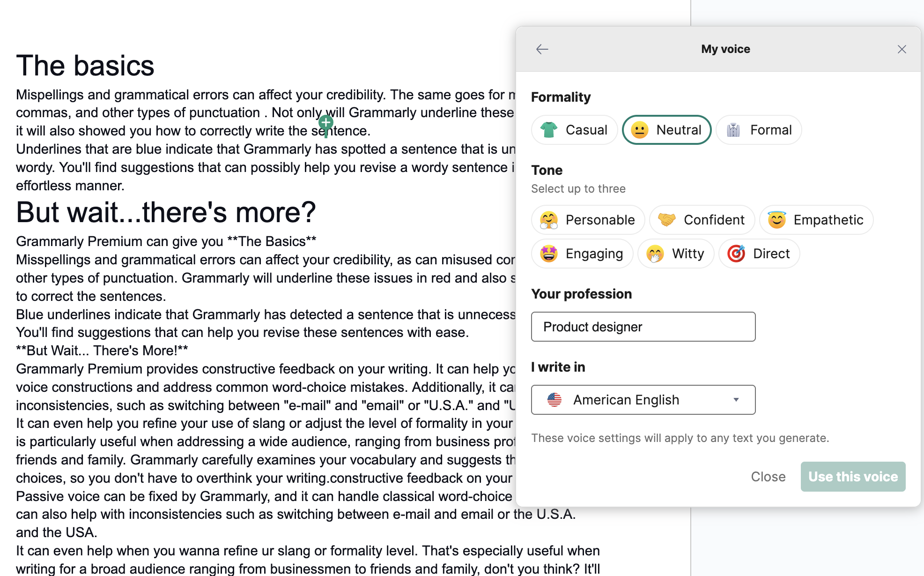Click the Close text button
This screenshot has width=924, height=576.
[768, 477]
